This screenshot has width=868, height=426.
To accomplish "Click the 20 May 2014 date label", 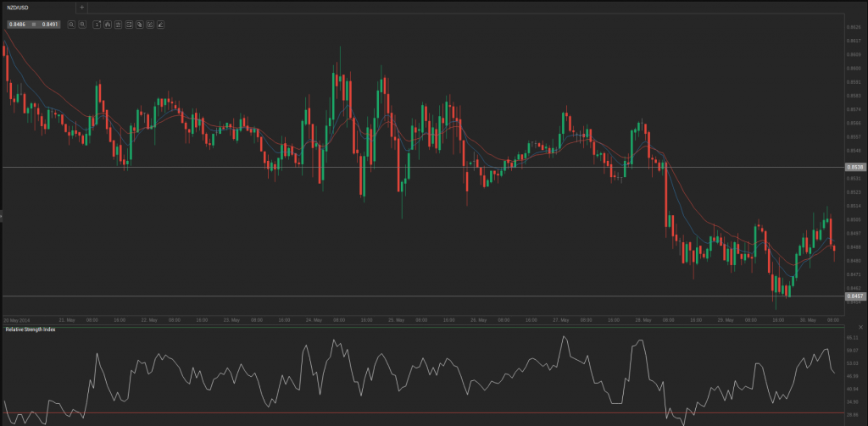I will tap(16, 320).
